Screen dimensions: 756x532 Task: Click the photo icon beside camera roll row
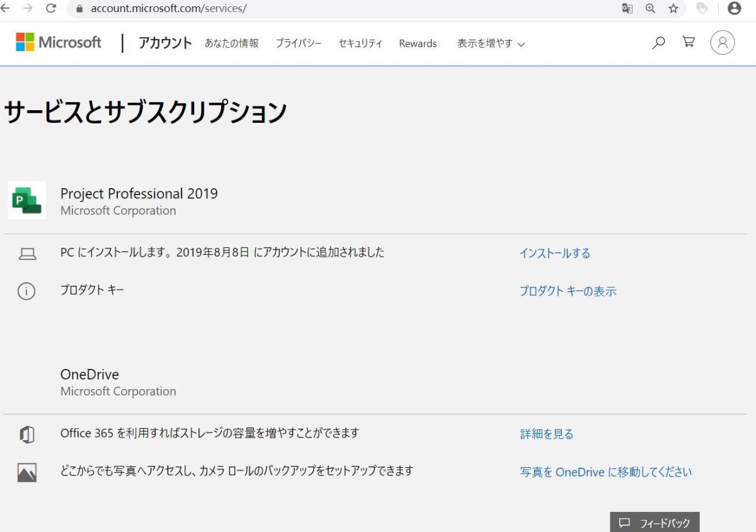tap(27, 472)
